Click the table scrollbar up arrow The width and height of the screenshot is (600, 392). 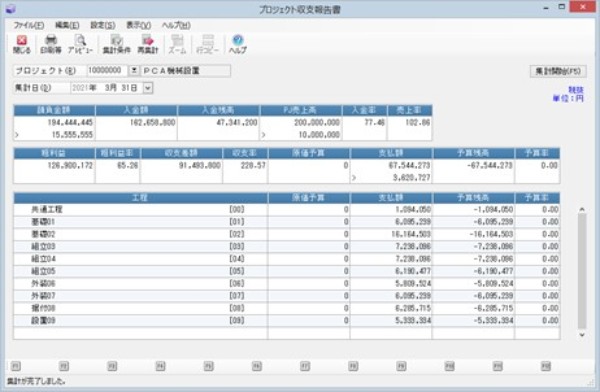point(582,209)
